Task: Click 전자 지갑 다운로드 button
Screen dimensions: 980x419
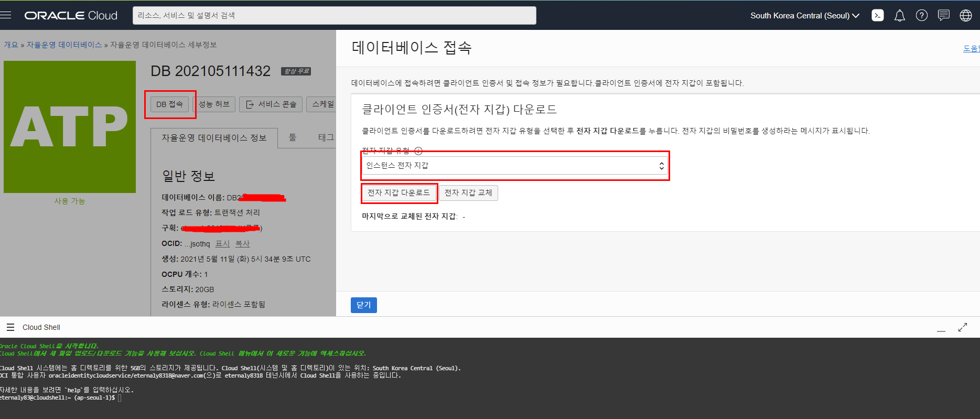Action: [x=399, y=193]
